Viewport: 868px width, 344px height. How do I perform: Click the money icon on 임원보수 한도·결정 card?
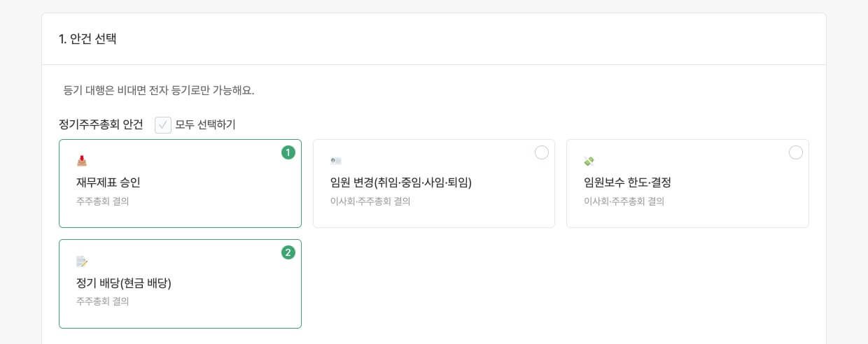[x=589, y=161]
